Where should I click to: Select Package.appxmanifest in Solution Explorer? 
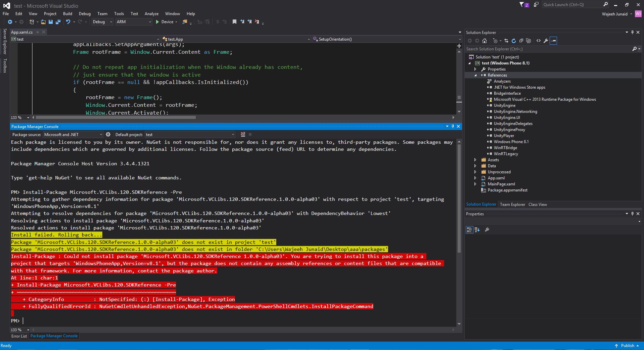[507, 190]
